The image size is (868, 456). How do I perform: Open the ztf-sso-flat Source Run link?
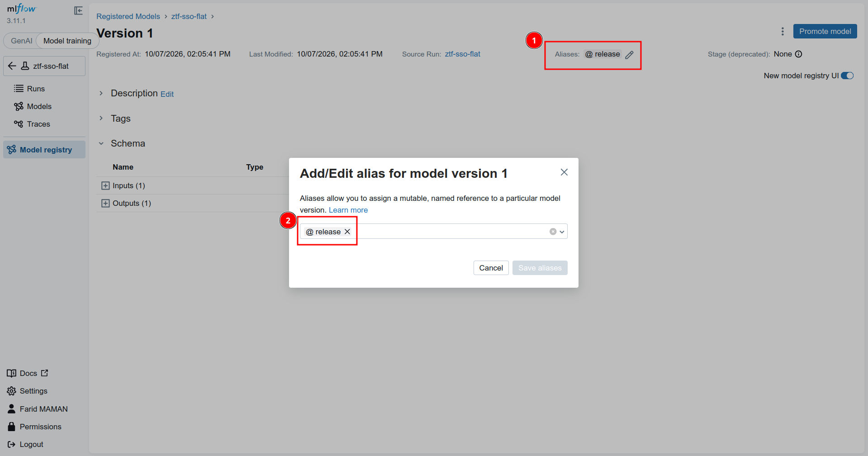click(463, 54)
